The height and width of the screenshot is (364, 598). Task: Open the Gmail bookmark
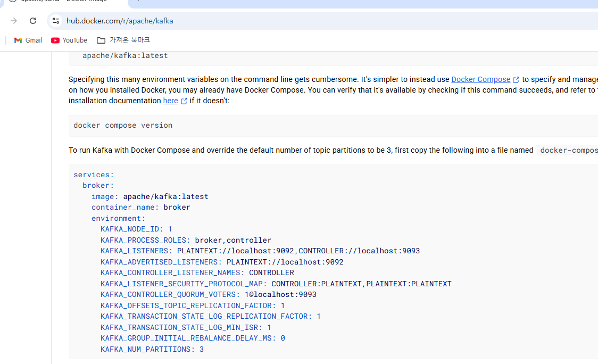click(x=28, y=40)
